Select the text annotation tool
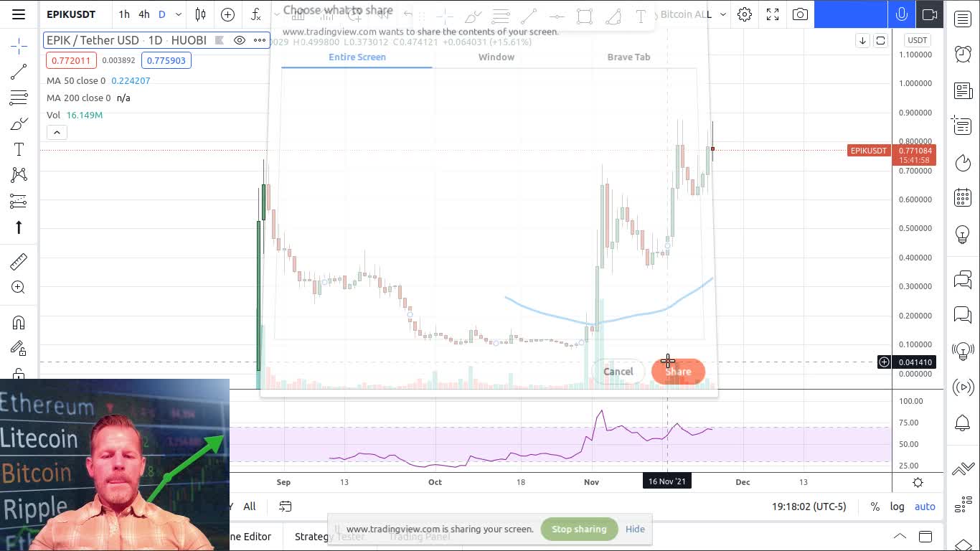Image resolution: width=980 pixels, height=551 pixels. 19,149
